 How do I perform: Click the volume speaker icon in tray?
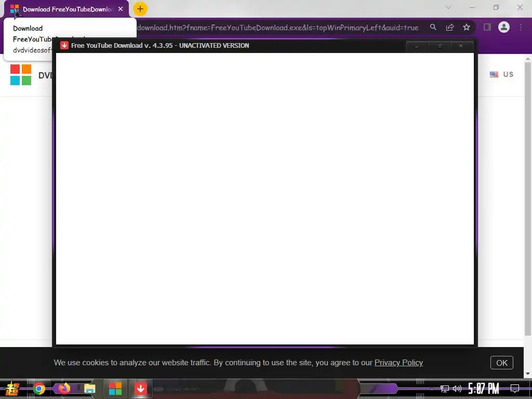(x=457, y=389)
